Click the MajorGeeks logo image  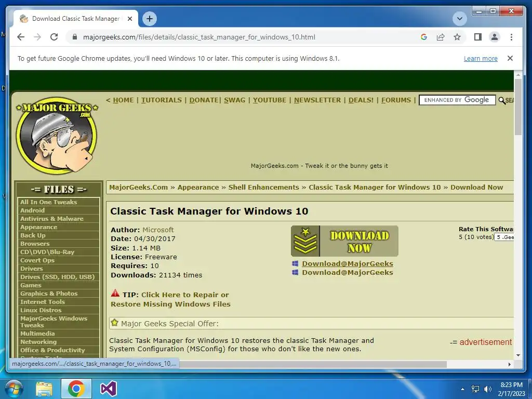tap(57, 135)
